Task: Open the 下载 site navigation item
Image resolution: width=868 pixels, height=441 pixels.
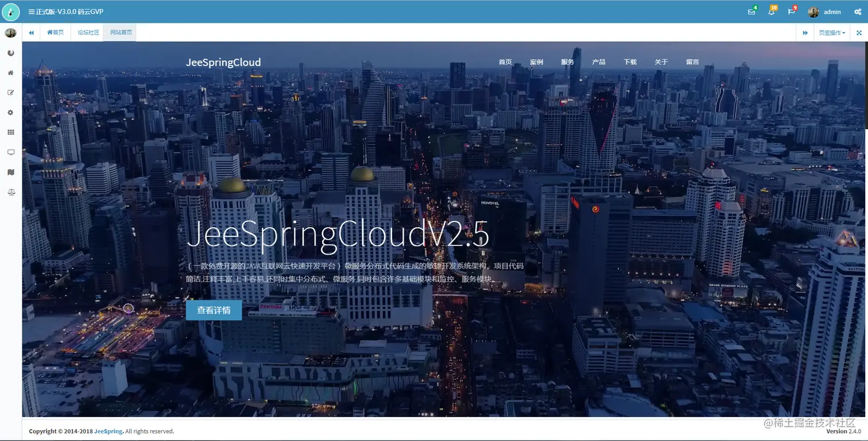Action: (630, 62)
